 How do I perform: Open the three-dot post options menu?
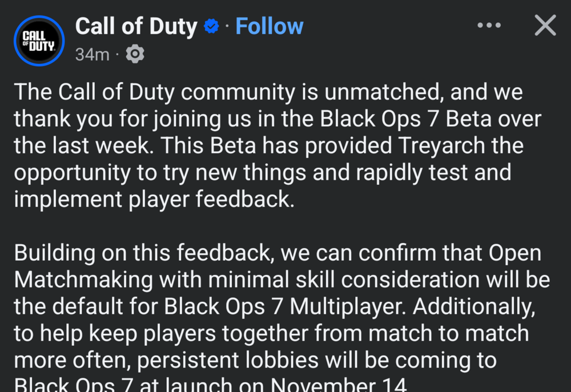click(x=489, y=26)
